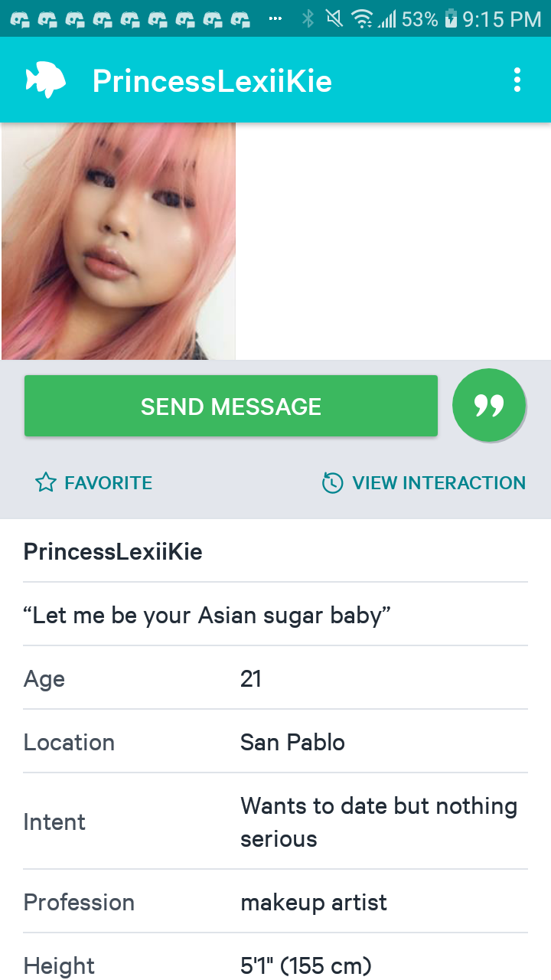The height and width of the screenshot is (980, 551).
Task: Tap the fish logo icon in header
Action: pyautogui.click(x=45, y=80)
